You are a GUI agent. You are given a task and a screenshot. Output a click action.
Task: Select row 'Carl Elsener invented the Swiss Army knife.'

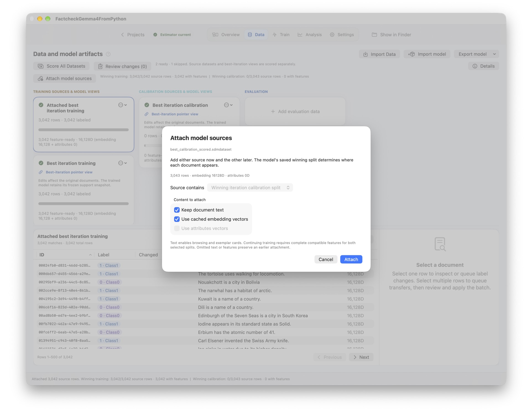[205, 341]
